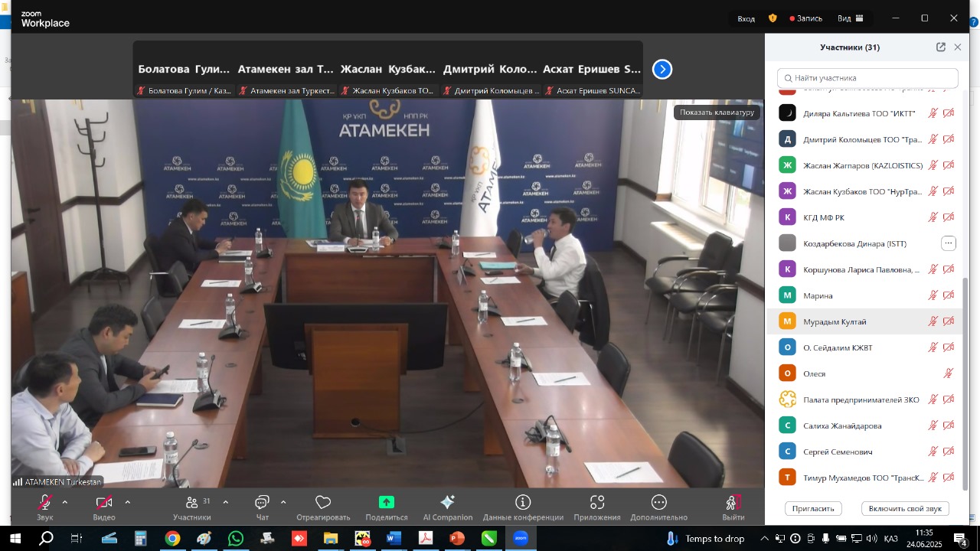
Task: Select participant Палата предпринимателей ЗКО
Action: tap(865, 399)
